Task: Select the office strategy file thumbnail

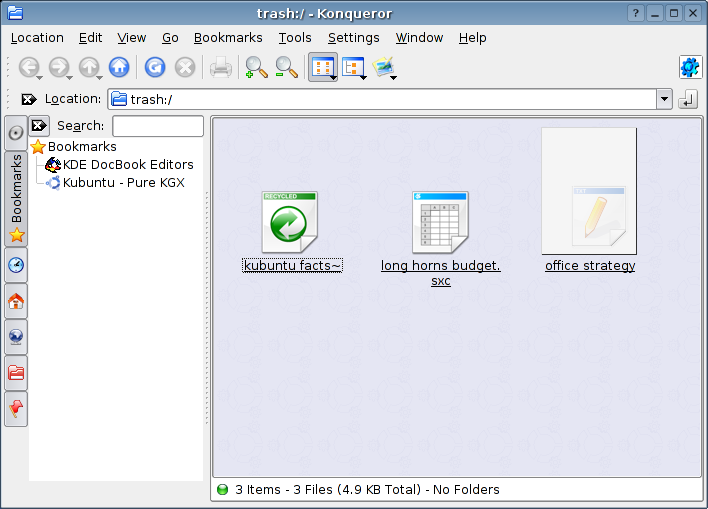Action: (589, 191)
